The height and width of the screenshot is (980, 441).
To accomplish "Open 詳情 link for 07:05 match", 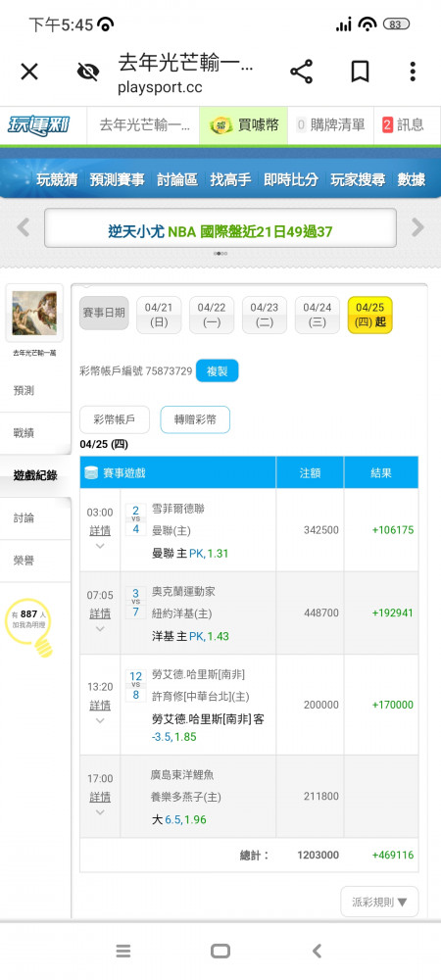I will coord(100,613).
